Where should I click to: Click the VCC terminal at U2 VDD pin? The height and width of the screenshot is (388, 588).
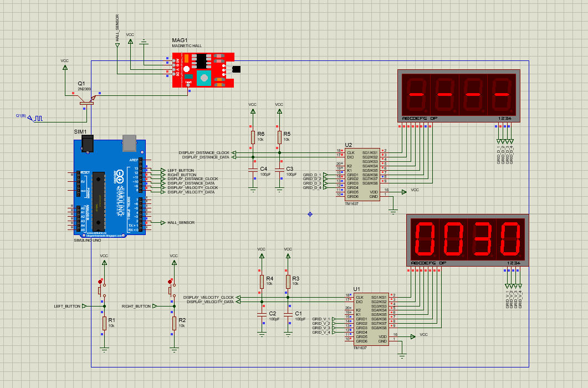point(404,192)
